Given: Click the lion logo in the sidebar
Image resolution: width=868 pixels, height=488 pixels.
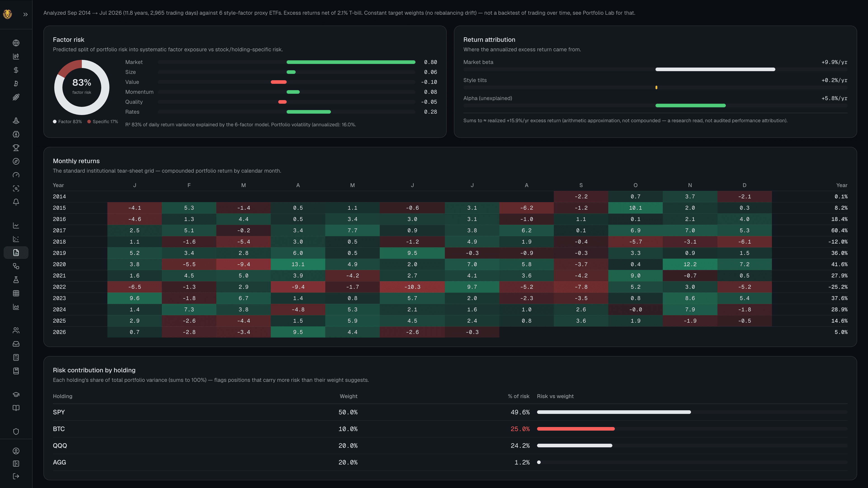Looking at the screenshot, I should click(7, 14).
